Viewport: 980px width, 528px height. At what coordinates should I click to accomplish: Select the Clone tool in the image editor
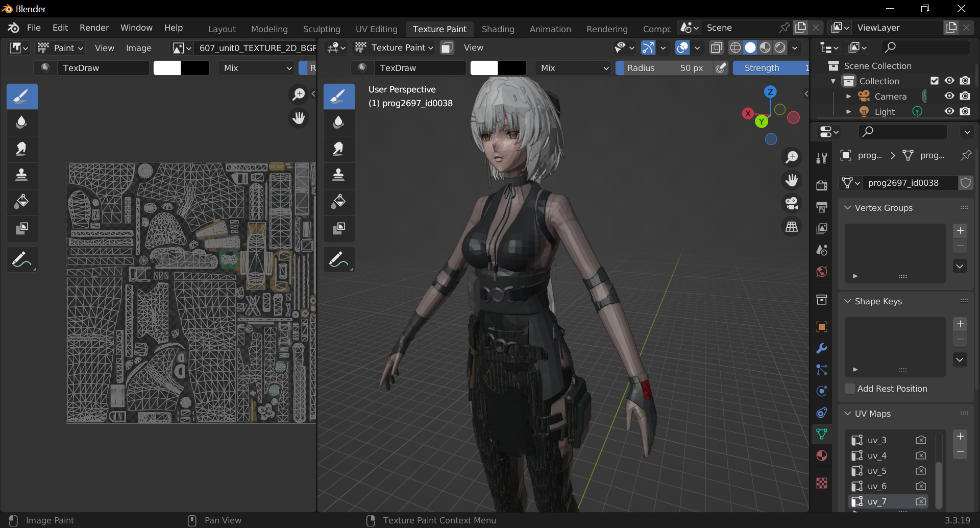(x=22, y=175)
